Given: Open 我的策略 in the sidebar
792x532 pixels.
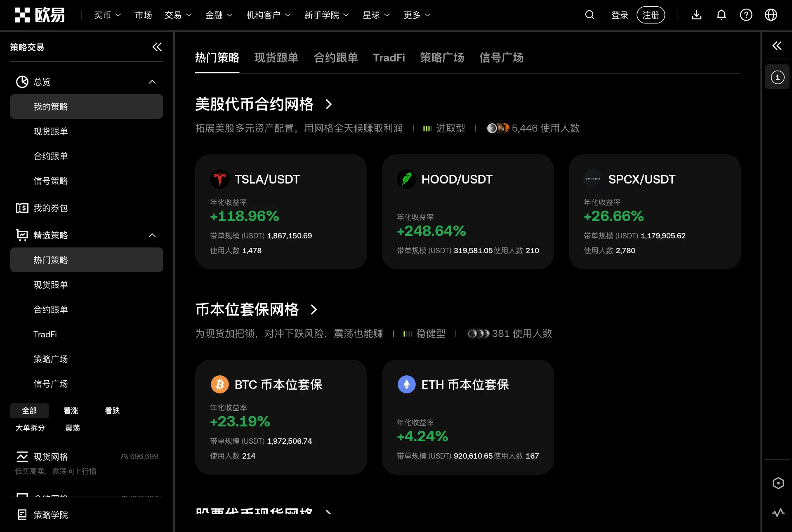Looking at the screenshot, I should click(87, 106).
